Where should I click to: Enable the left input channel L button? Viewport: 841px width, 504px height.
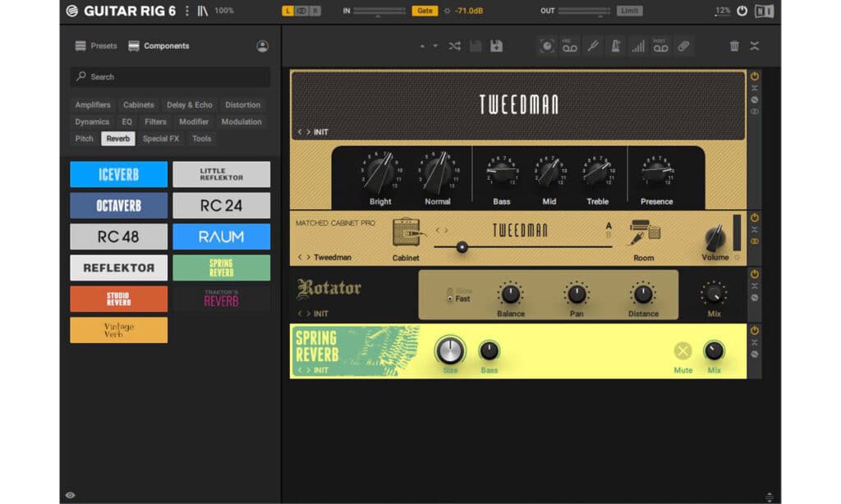click(x=287, y=11)
